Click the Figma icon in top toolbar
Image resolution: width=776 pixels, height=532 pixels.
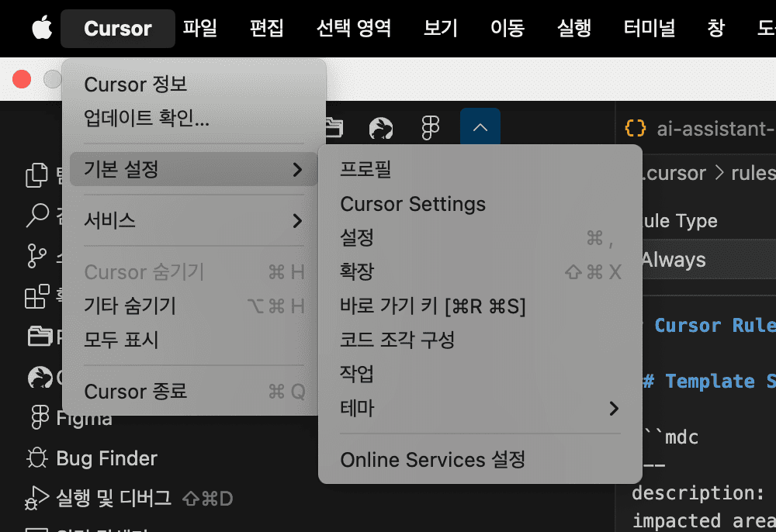coord(431,129)
